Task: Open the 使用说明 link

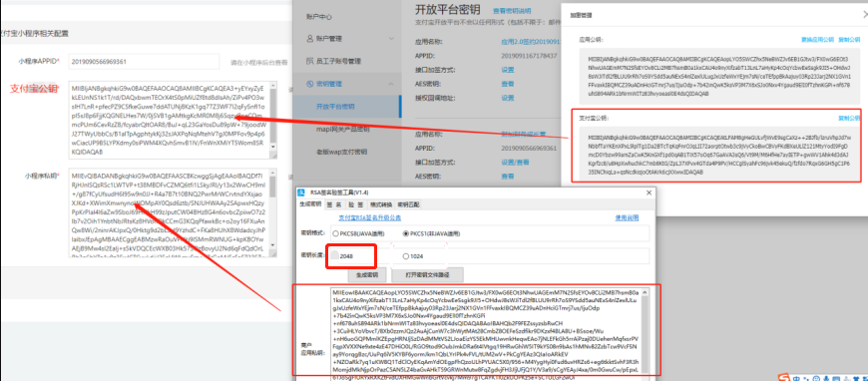Action: (x=627, y=218)
